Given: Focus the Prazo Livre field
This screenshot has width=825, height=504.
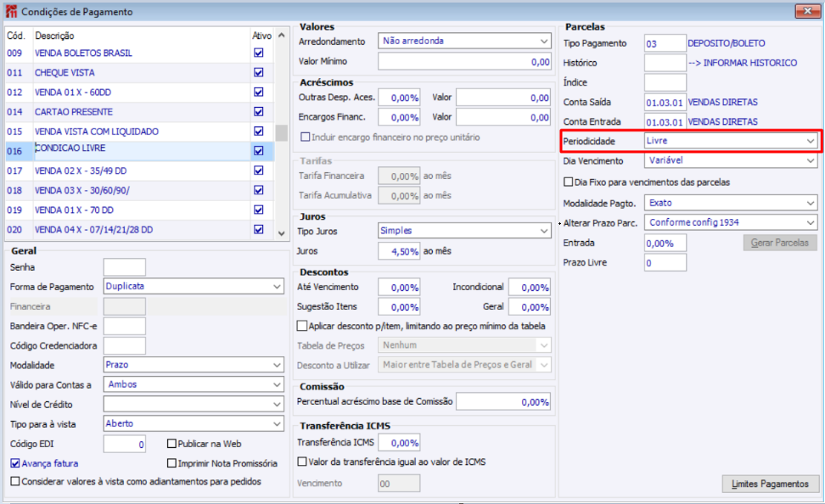Looking at the screenshot, I should 665,263.
